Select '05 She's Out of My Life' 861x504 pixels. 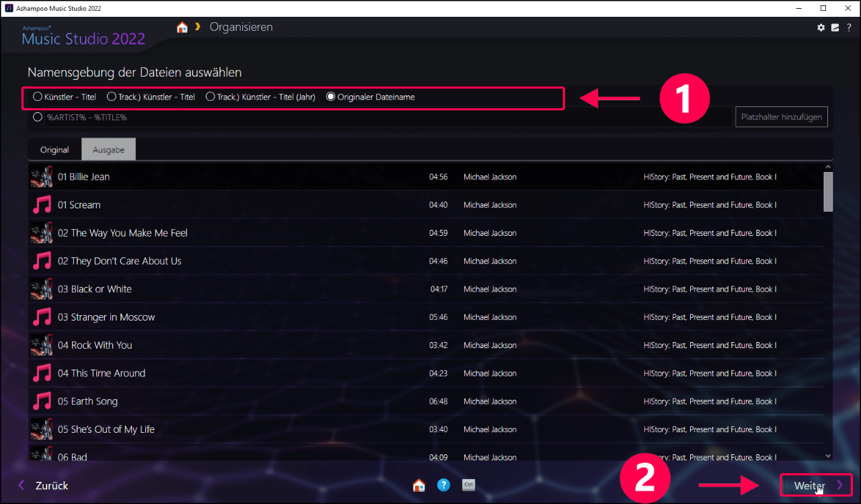point(426,429)
